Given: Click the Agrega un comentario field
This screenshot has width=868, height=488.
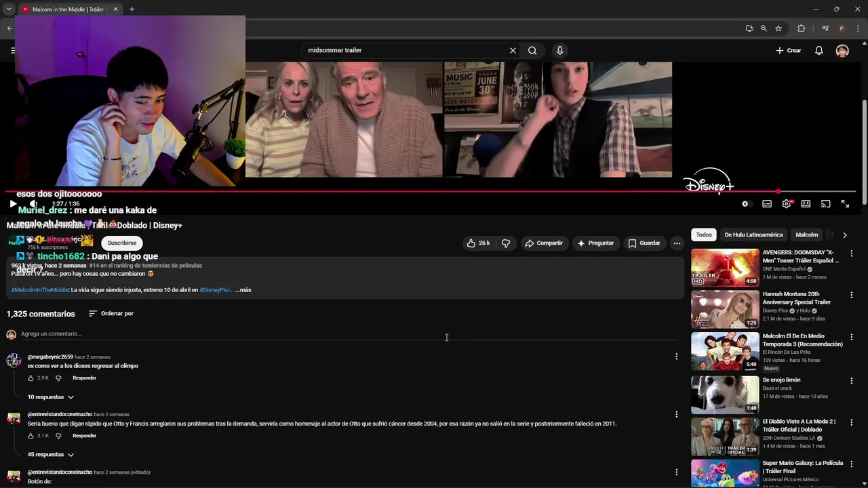Looking at the screenshot, I should (349, 334).
